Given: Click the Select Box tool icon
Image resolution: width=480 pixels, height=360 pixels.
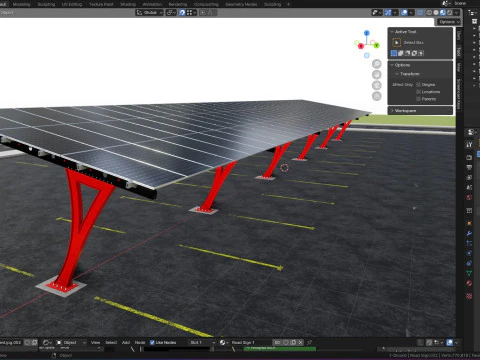Looking at the screenshot, I should coord(396,42).
